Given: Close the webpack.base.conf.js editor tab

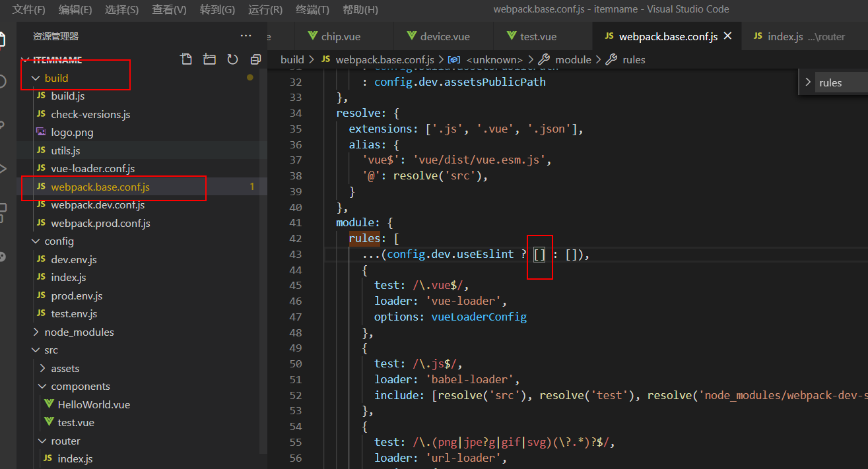Looking at the screenshot, I should click(x=728, y=36).
